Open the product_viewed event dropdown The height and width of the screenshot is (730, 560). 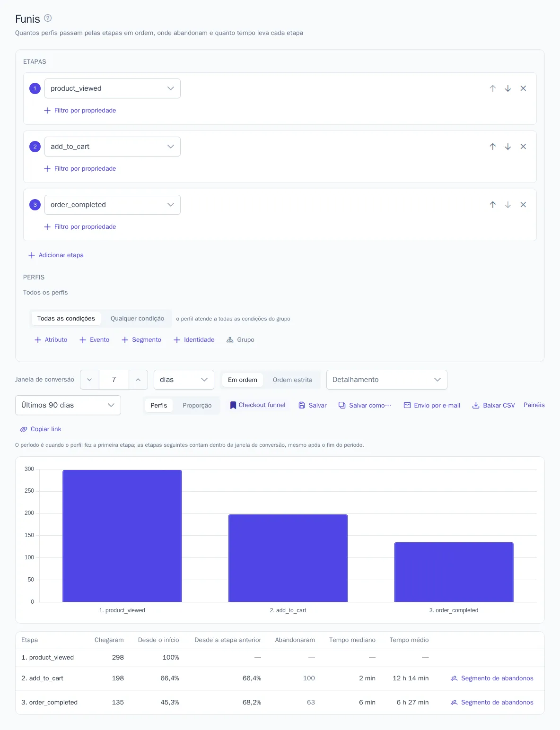tap(113, 88)
